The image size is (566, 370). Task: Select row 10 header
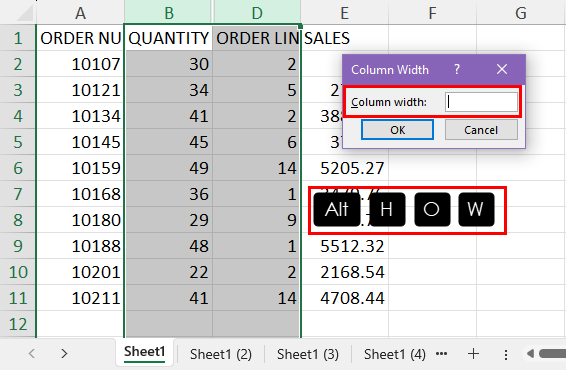pos(18,272)
